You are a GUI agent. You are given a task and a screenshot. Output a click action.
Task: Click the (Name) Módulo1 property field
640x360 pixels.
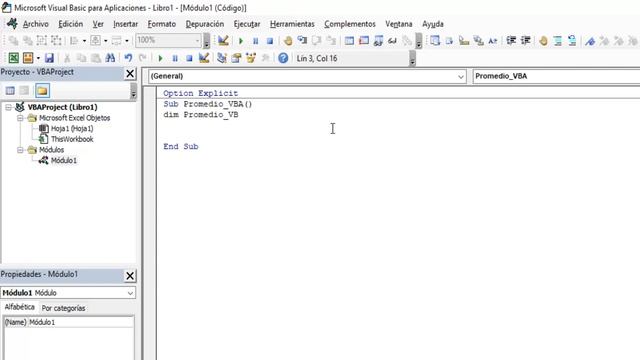point(69,322)
